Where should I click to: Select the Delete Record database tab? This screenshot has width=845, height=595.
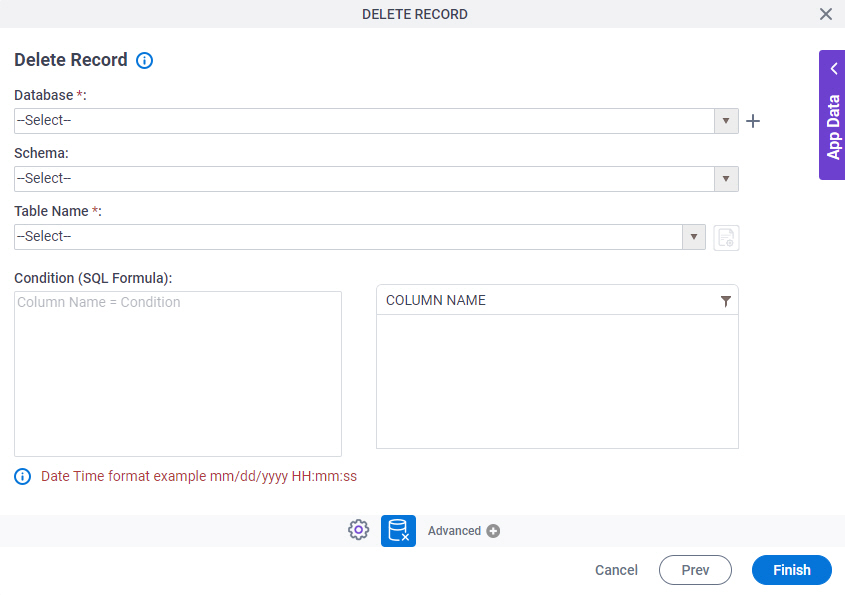398,531
